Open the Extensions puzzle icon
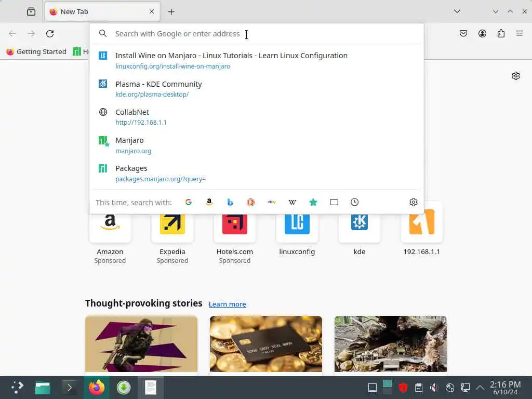The width and height of the screenshot is (532, 399). click(501, 33)
